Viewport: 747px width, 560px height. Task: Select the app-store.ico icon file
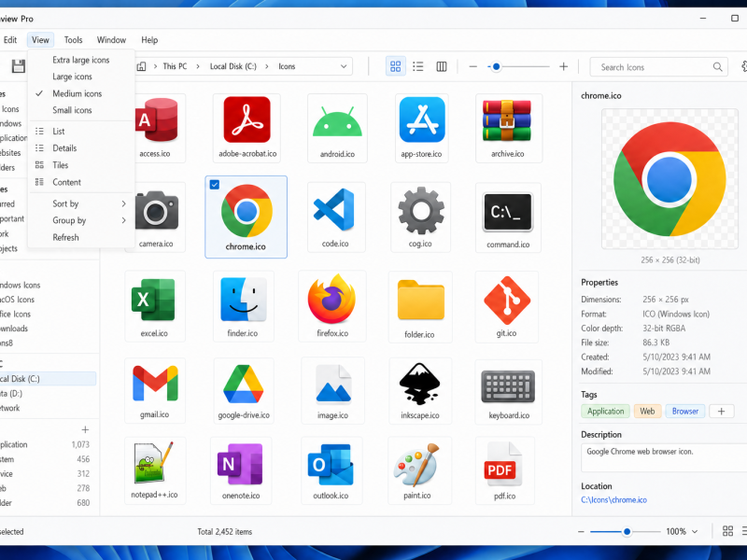(422, 128)
